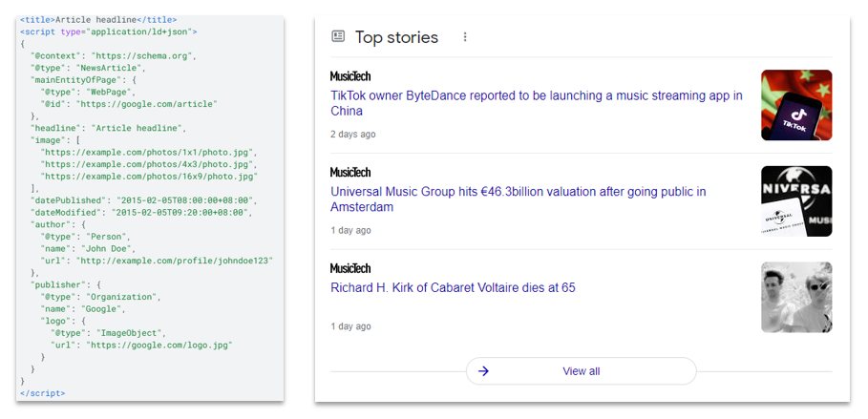Screen dimensions: 868x419
Task: Click the arrow icon in View all bar
Action: click(483, 371)
